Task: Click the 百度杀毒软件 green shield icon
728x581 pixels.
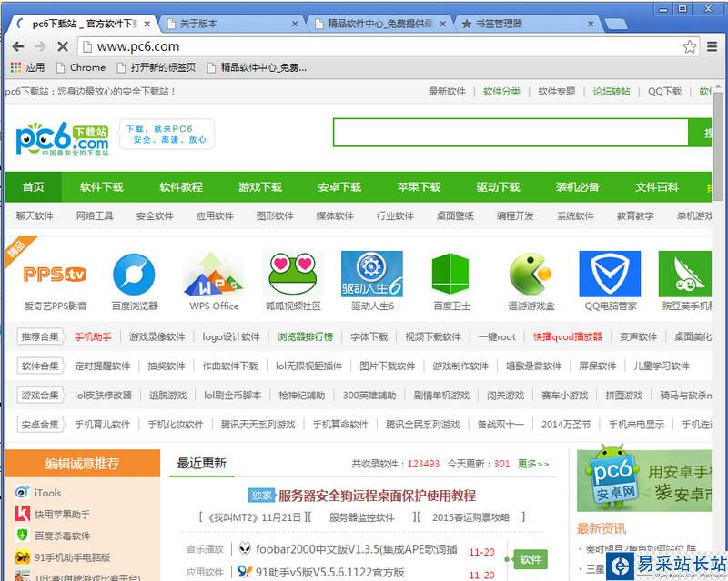Action: click(22, 535)
